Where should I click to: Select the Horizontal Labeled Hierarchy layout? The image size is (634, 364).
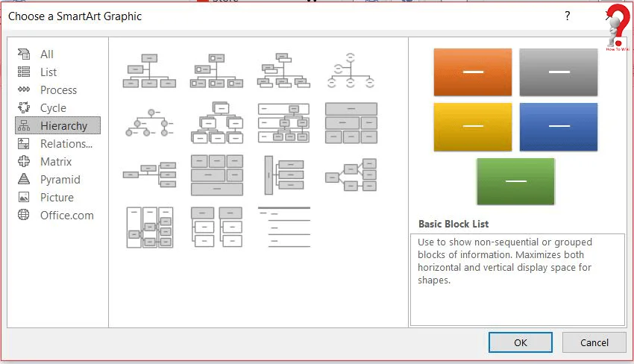coord(150,227)
